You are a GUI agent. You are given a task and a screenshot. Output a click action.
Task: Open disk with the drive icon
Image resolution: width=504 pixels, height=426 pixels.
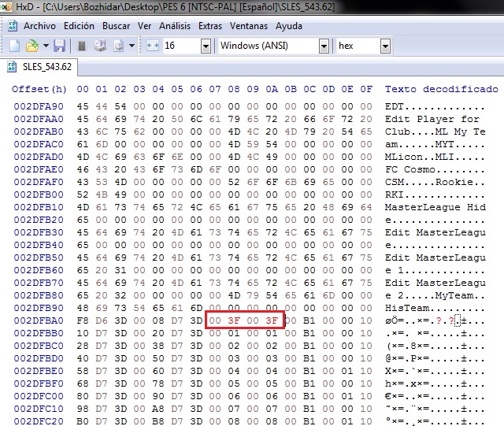coord(100,46)
